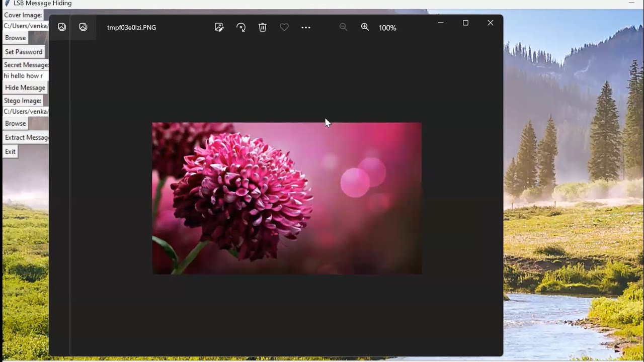Click the Hide Message button
Image resolution: width=644 pixels, height=362 pixels.
[25, 87]
